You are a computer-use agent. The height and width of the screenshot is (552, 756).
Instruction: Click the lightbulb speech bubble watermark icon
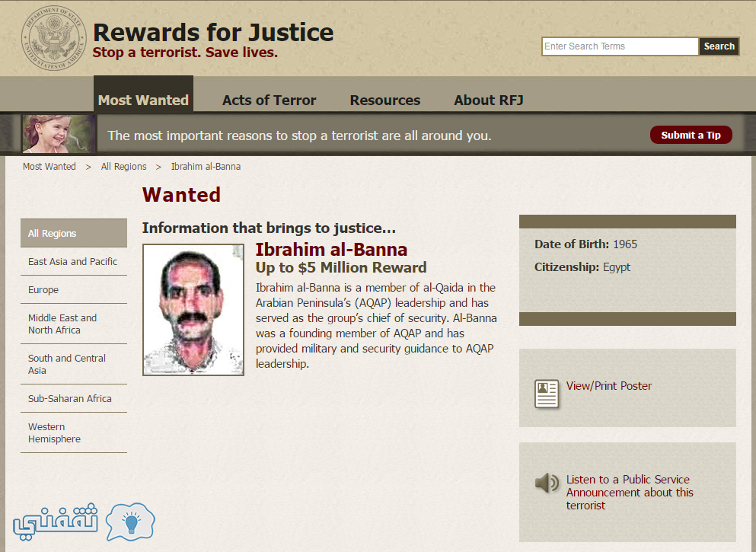(x=130, y=522)
